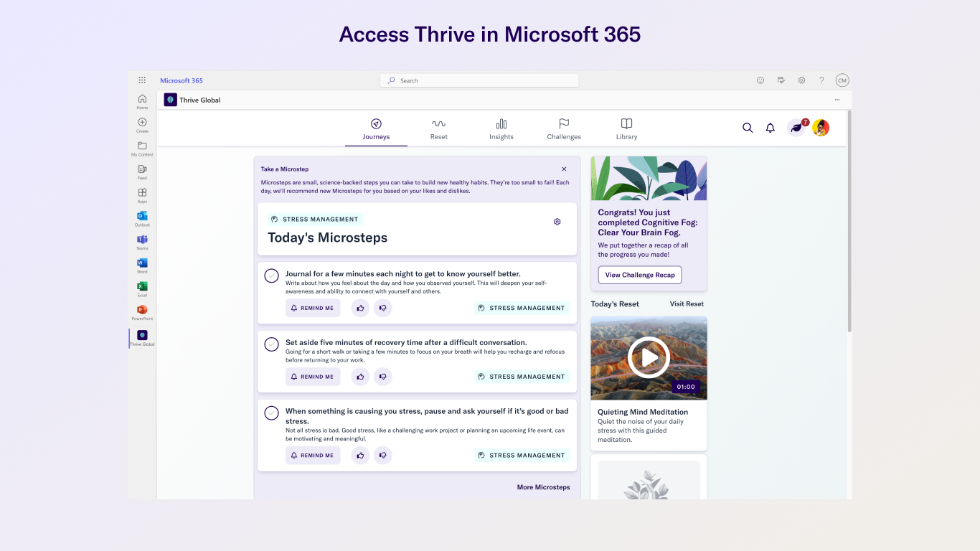Like the good or bad stress microstep
Viewport: 980px width, 551px height.
tap(360, 456)
